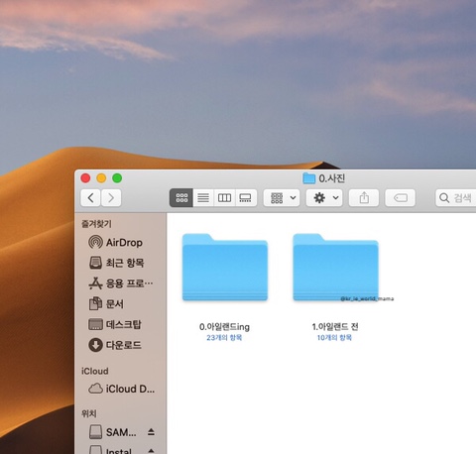This screenshot has height=454, width=476.
Task: Open 응용 프로그램 in the sidebar
Action: pos(121,284)
